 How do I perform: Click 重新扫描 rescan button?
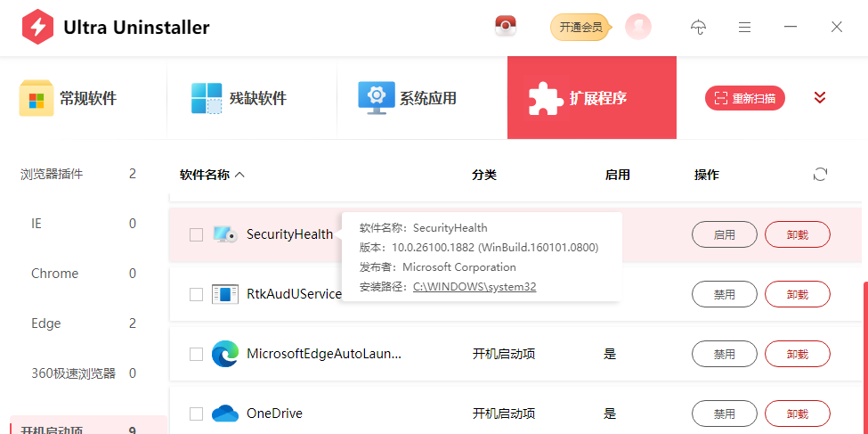(x=744, y=98)
